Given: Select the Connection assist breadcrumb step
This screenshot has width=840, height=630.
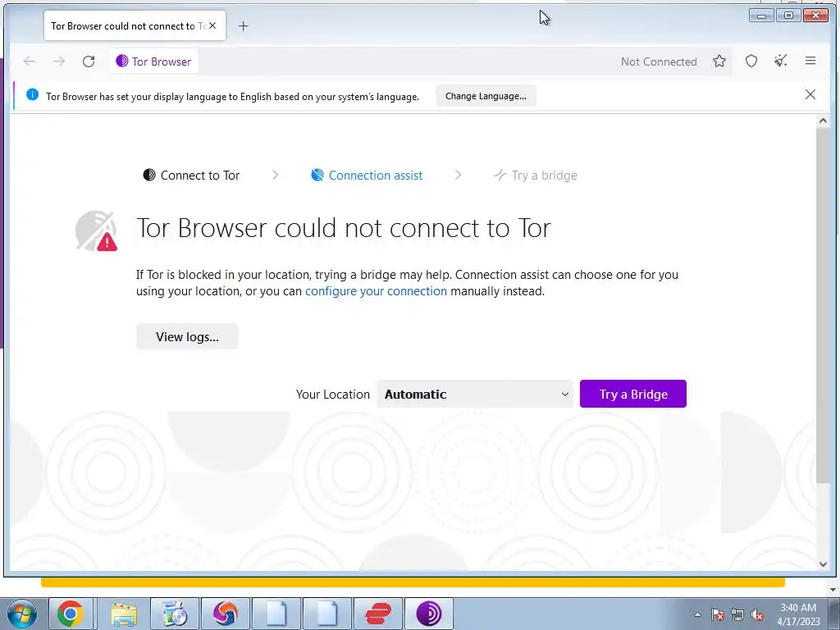Looking at the screenshot, I should (x=367, y=176).
